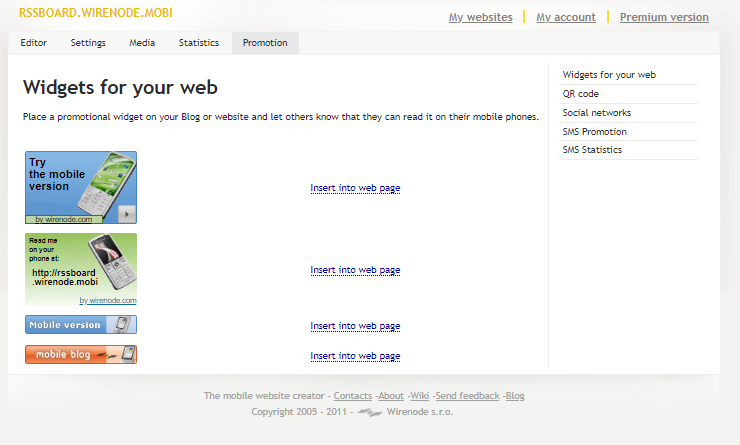This screenshot has height=445, width=740.
Task: Click the orange "mobile blog" badge
Action: pos(81,354)
